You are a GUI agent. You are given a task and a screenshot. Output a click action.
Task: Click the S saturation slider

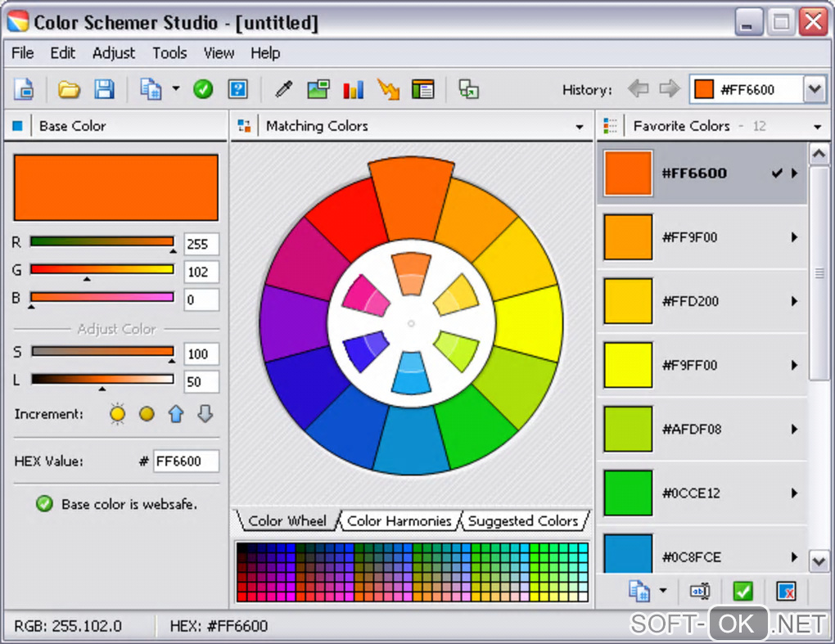(102, 351)
